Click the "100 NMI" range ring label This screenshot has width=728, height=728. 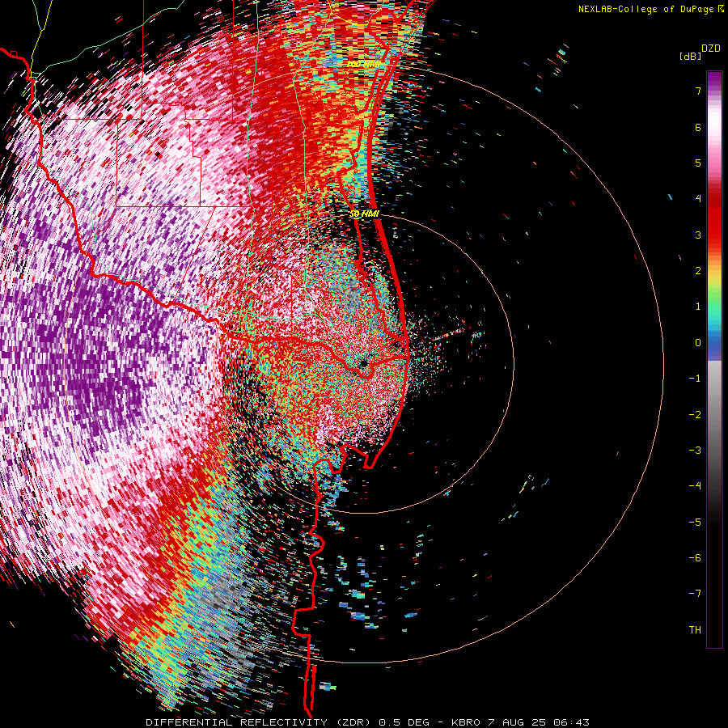[365, 64]
